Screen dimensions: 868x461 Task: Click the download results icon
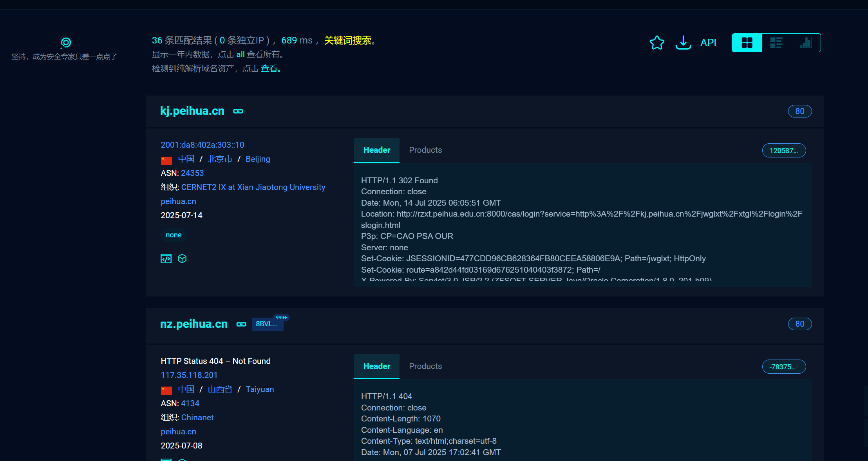(x=683, y=43)
